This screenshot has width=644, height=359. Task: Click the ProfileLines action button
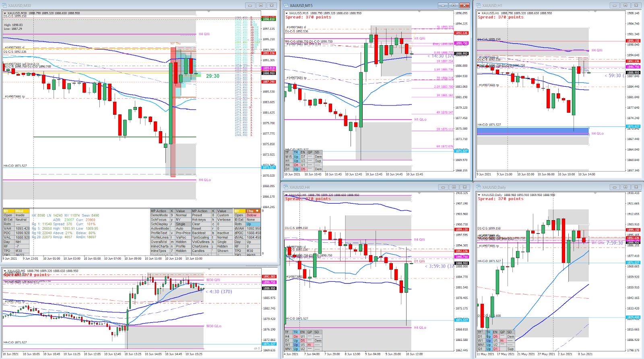pos(159,237)
